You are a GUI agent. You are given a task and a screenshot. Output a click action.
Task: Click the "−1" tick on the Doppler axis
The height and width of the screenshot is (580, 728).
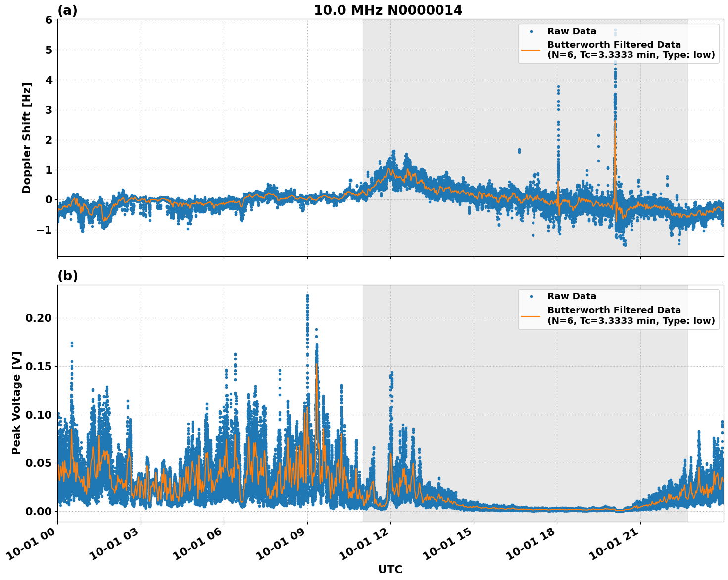[x=45, y=230]
